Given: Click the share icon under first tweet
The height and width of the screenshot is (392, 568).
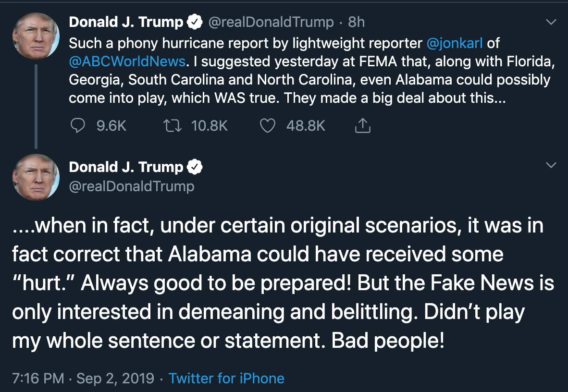Looking at the screenshot, I should (x=363, y=126).
